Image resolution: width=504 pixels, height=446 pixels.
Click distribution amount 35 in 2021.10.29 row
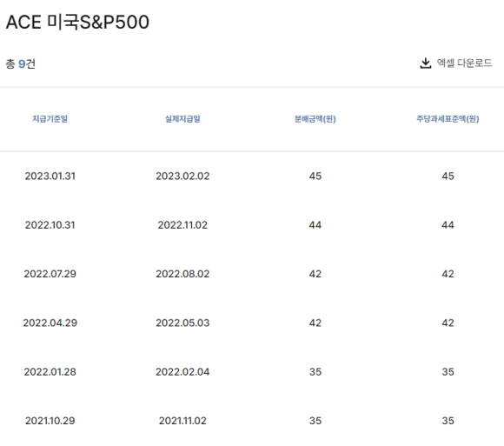pos(315,421)
